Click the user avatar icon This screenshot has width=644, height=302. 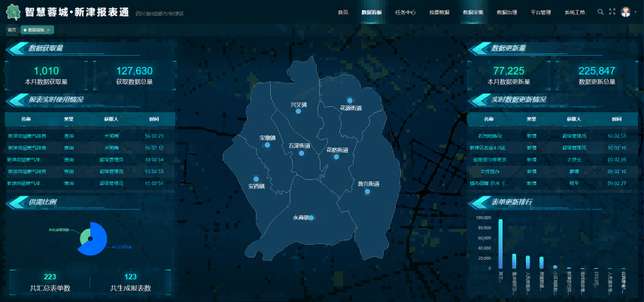626,12
